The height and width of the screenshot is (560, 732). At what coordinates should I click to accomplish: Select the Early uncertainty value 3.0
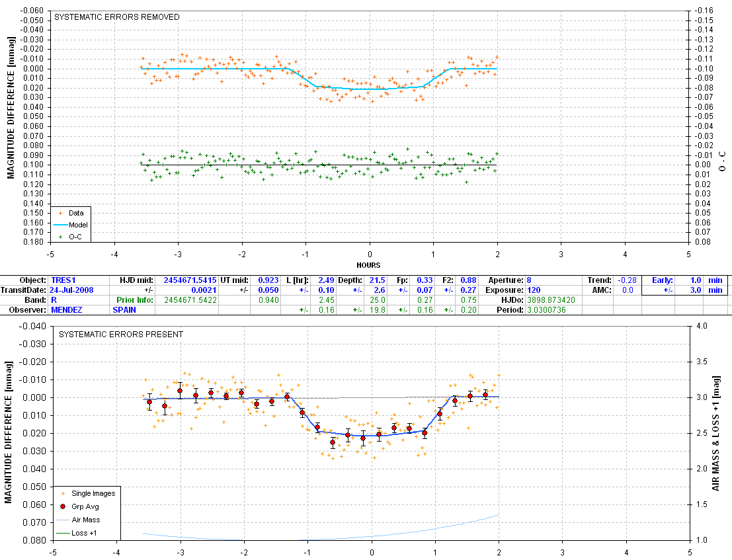tap(696, 290)
